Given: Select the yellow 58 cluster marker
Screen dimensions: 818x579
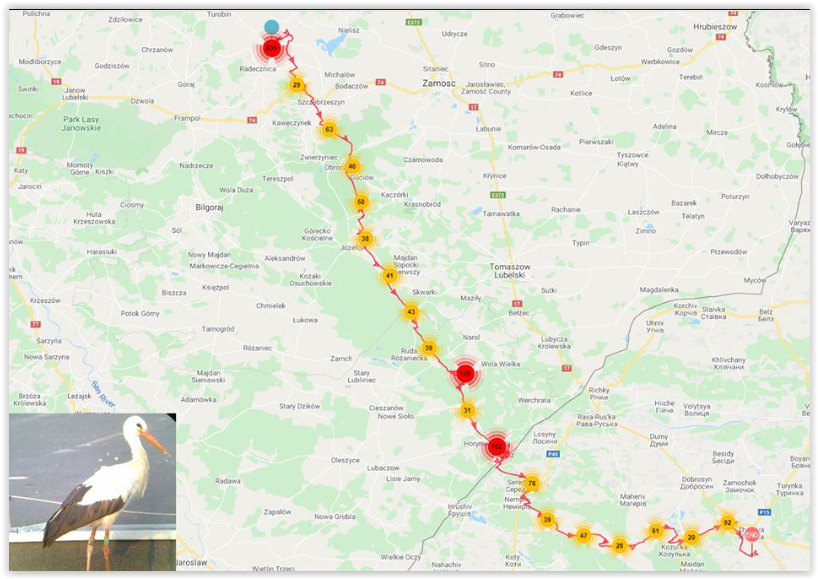Looking at the screenshot, I should (361, 202).
